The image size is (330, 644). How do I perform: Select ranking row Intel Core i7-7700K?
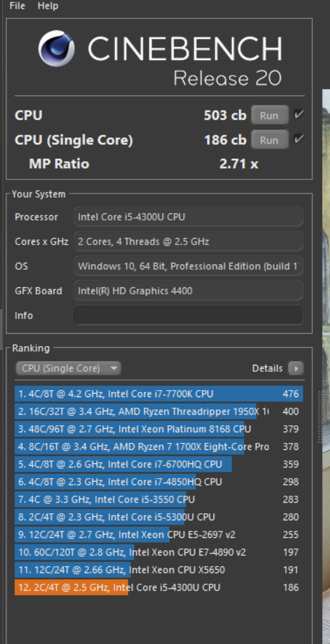pos(159,394)
